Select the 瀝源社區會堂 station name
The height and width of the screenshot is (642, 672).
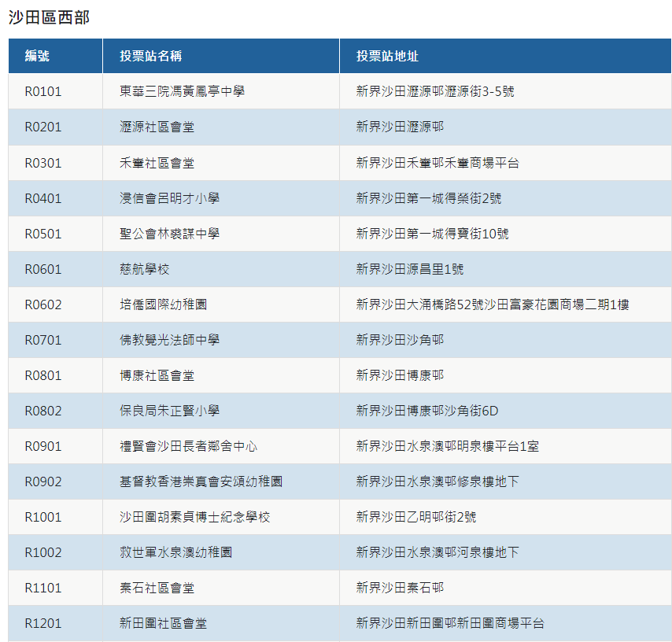157,127
